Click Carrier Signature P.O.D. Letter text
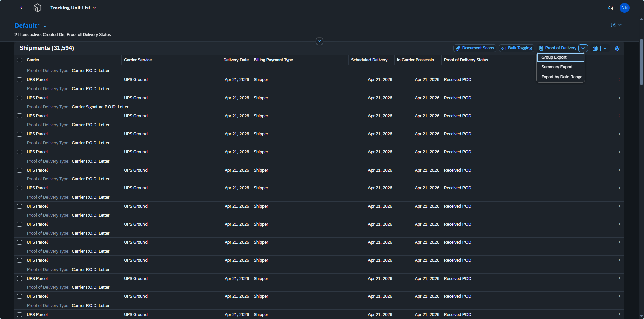The width and height of the screenshot is (644, 319). coord(100,107)
